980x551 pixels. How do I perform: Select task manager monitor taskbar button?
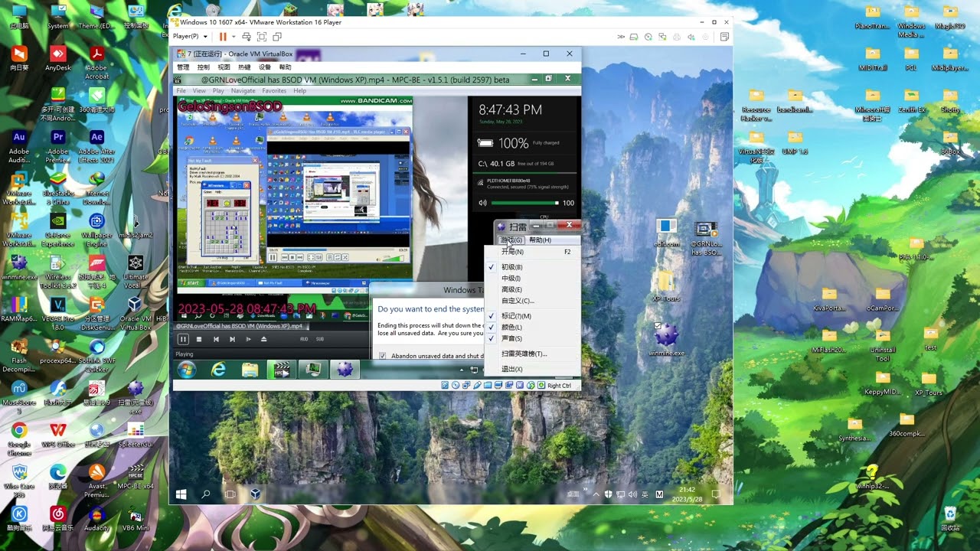(x=313, y=370)
